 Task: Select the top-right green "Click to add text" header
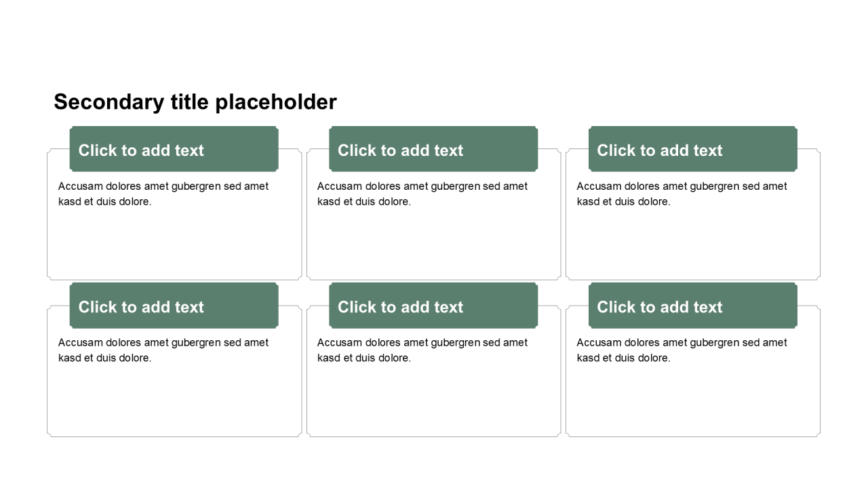[692, 150]
